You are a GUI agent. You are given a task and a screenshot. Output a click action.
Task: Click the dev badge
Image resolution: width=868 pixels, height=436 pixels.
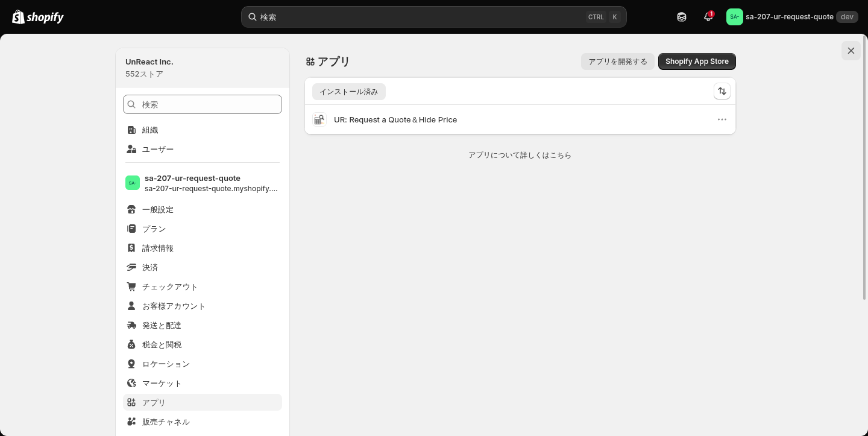(x=847, y=17)
